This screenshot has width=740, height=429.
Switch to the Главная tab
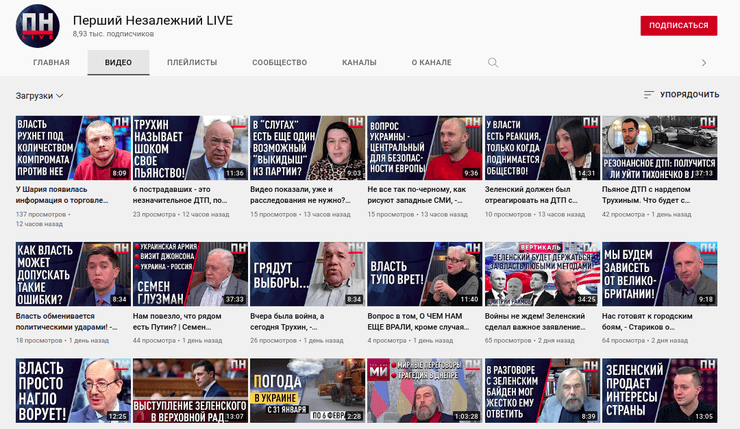click(51, 62)
